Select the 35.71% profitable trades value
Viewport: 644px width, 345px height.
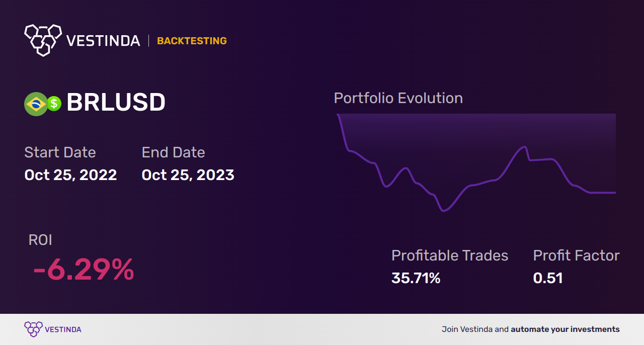tap(416, 278)
